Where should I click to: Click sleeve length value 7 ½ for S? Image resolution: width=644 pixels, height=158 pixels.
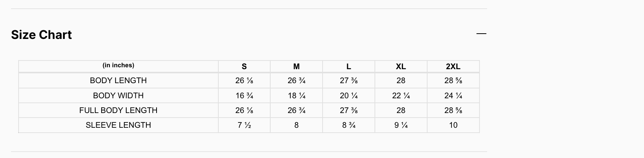pos(244,125)
